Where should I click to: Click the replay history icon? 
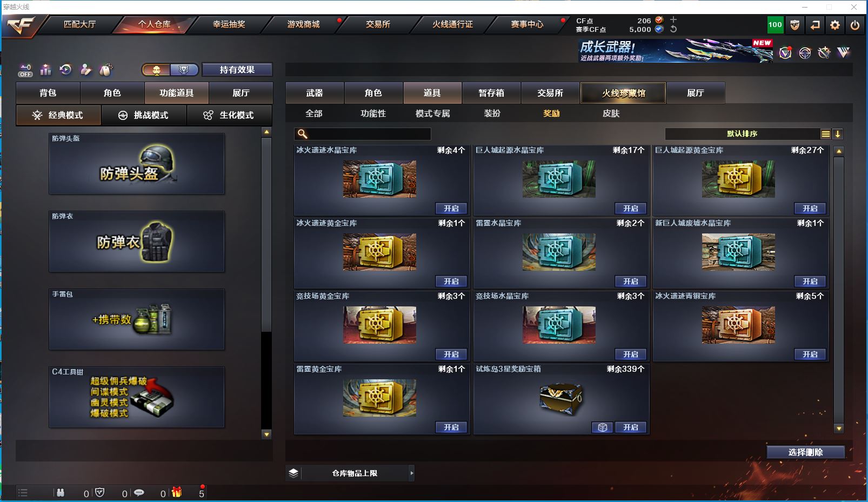click(x=65, y=70)
